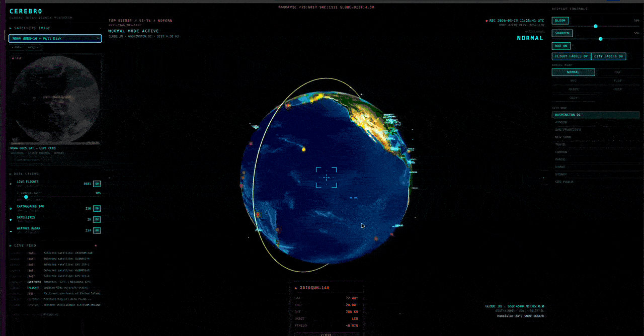Collapse the Satellite Image section

(x=30, y=28)
